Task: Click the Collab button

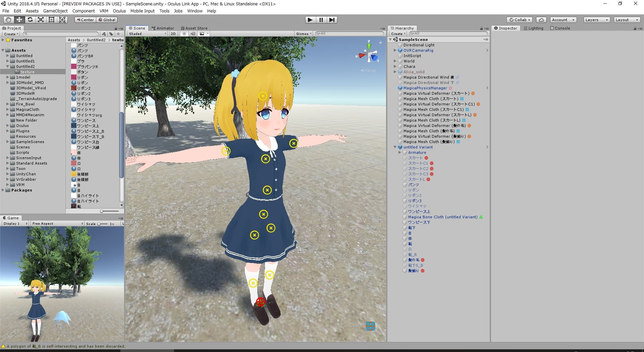Action: (x=520, y=20)
